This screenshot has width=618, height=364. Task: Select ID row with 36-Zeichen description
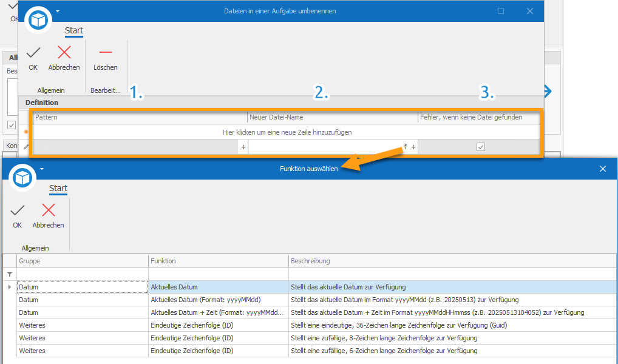[x=219, y=325]
